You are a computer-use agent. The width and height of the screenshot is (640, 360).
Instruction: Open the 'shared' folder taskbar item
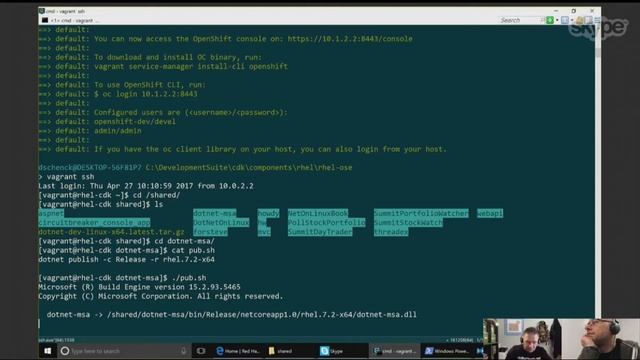(289, 351)
